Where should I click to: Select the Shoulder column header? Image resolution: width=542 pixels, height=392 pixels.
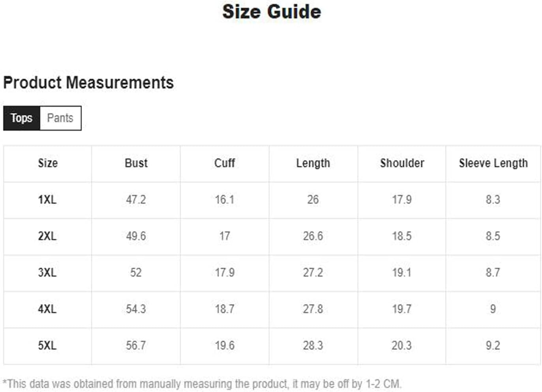tap(402, 163)
